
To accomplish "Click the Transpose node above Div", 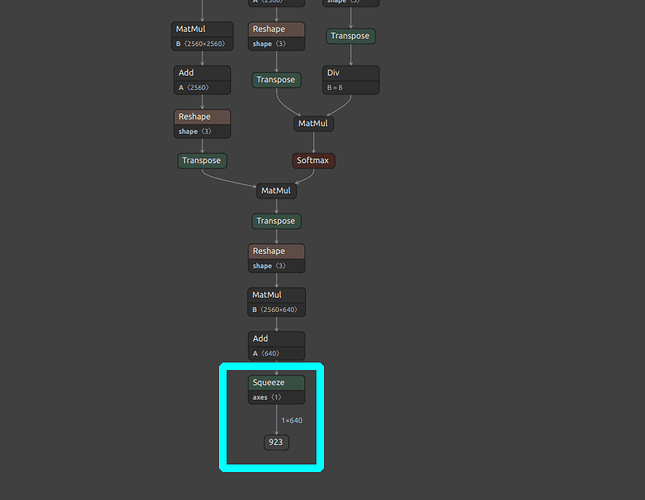I will [x=351, y=36].
